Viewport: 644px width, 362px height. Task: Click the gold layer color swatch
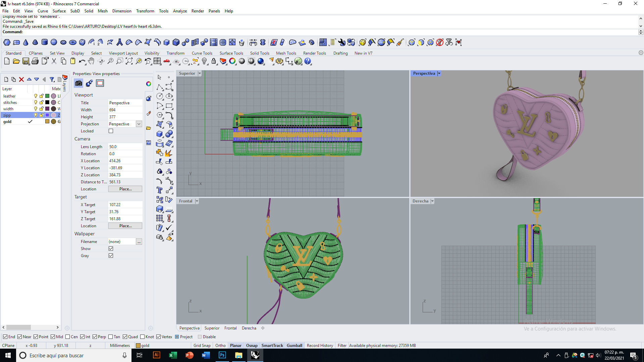point(47,122)
